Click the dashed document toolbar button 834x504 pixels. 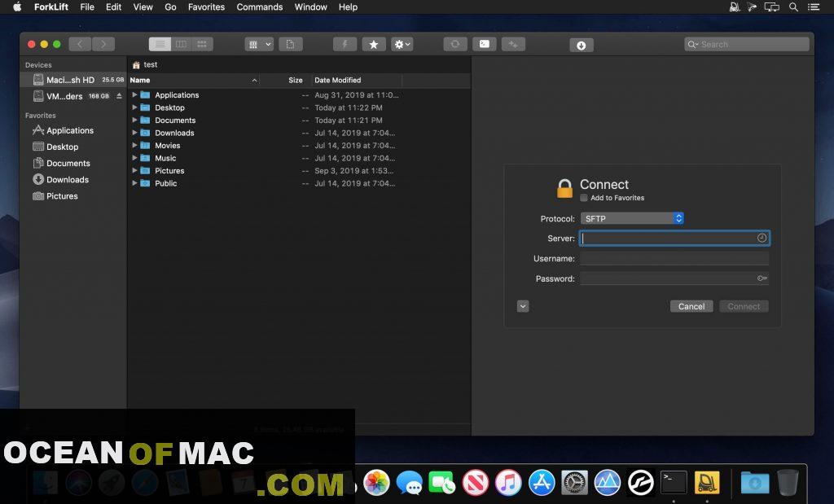click(291, 44)
